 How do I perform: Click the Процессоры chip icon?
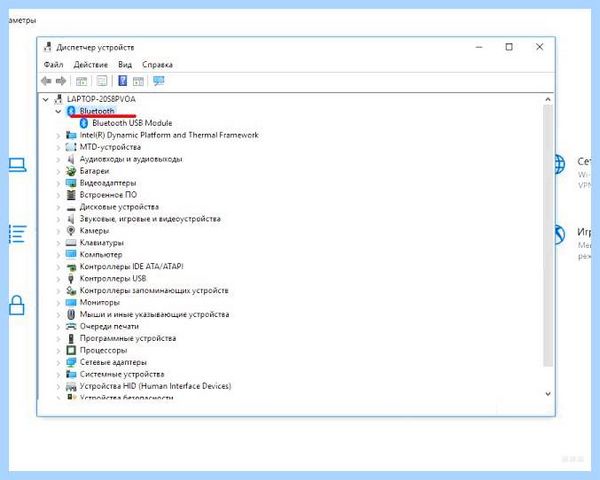(x=71, y=350)
